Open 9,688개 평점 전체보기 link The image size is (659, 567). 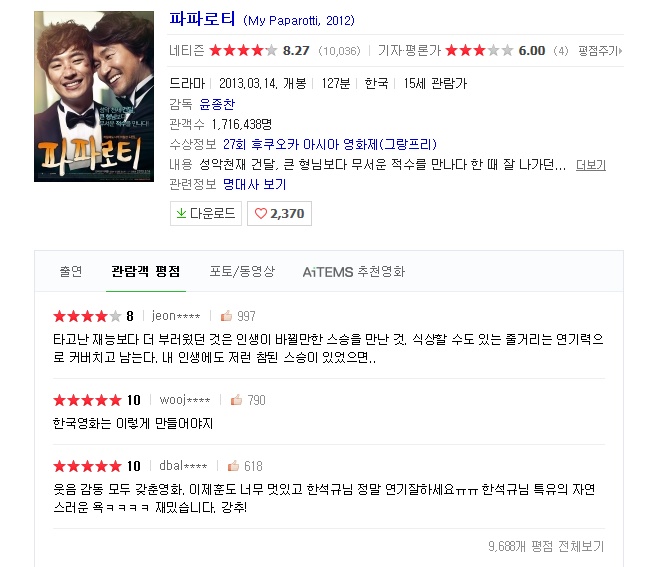(x=546, y=546)
